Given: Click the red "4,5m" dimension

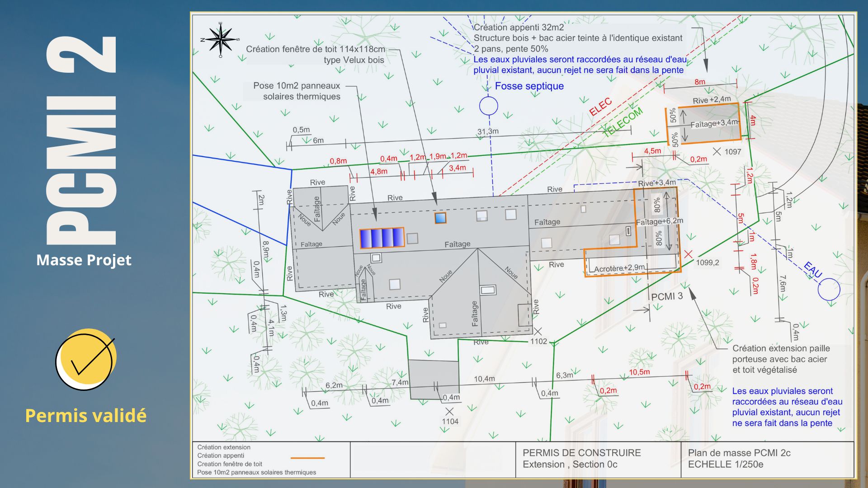Looking at the screenshot, I should point(652,151).
